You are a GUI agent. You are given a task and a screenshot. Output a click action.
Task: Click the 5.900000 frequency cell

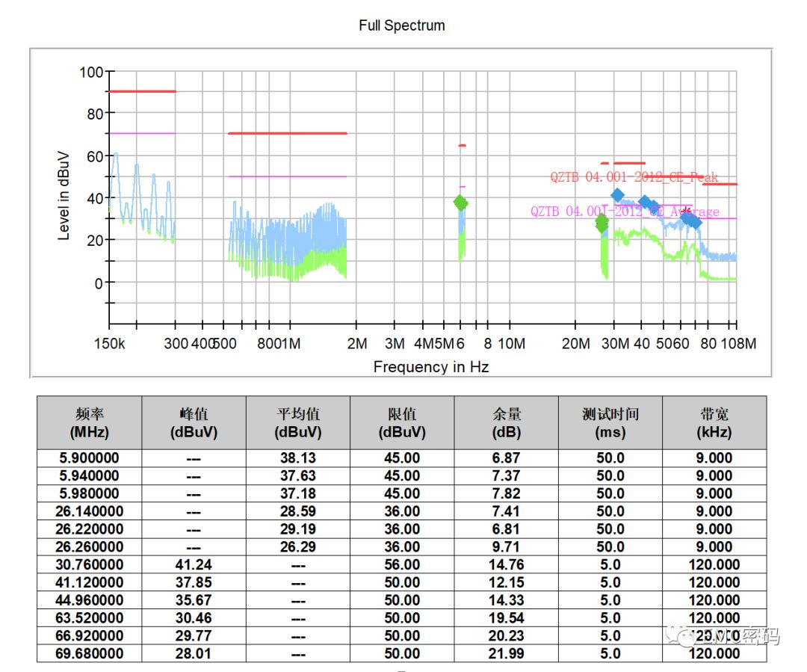(x=90, y=457)
